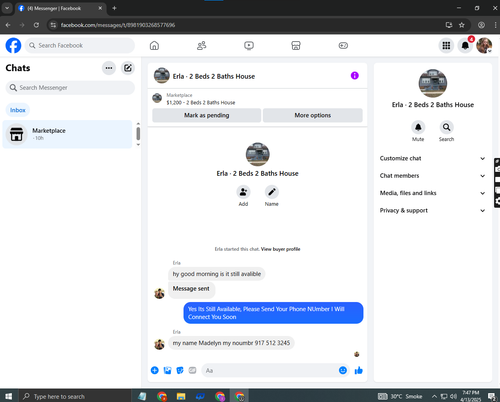500x402 pixels.
Task: Select the 'Message sent' bubble
Action: [191, 289]
